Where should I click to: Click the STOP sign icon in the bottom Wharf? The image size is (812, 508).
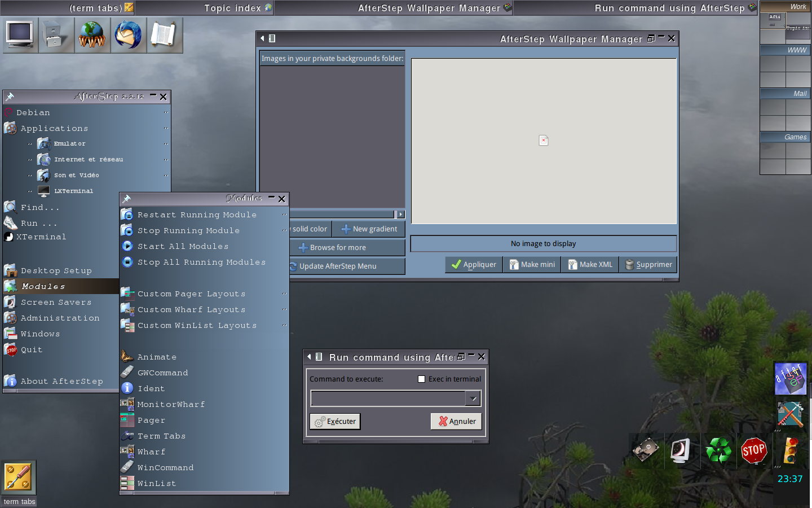[754, 450]
